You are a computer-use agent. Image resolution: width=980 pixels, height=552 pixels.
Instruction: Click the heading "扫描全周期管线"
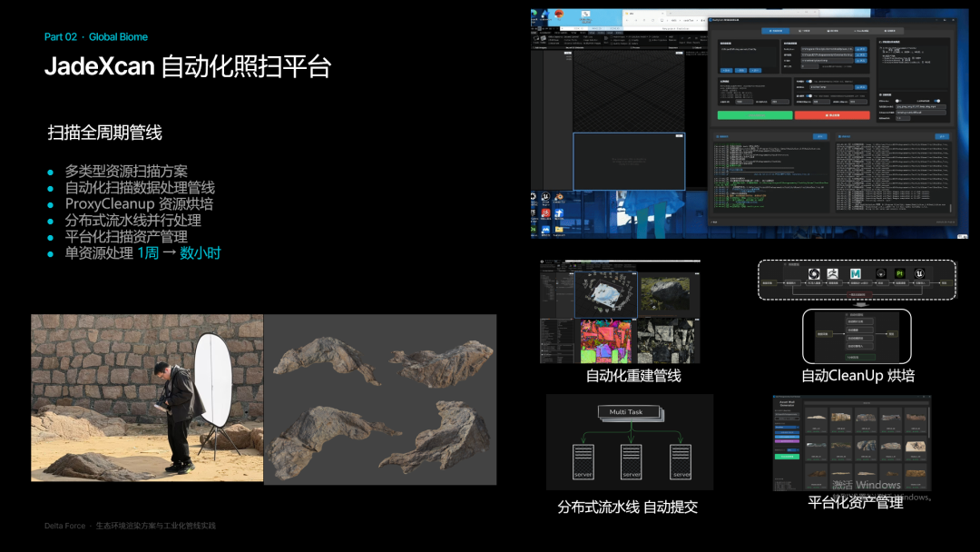click(x=105, y=133)
